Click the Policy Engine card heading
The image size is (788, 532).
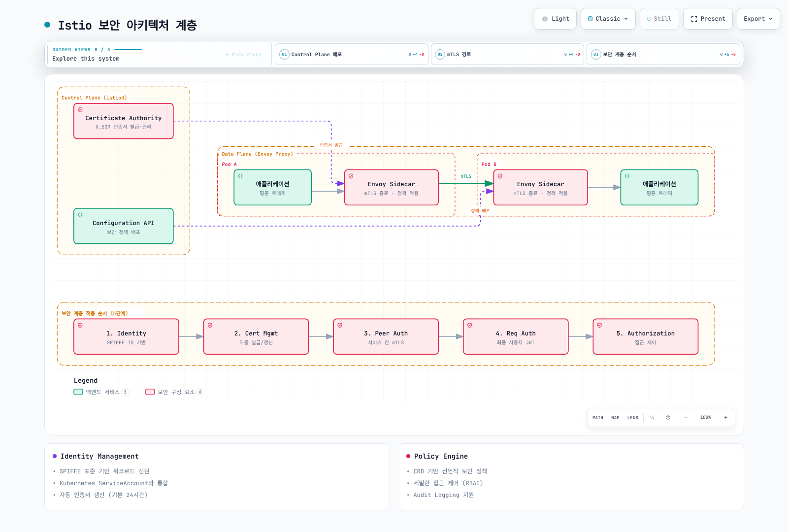pyautogui.click(x=441, y=456)
